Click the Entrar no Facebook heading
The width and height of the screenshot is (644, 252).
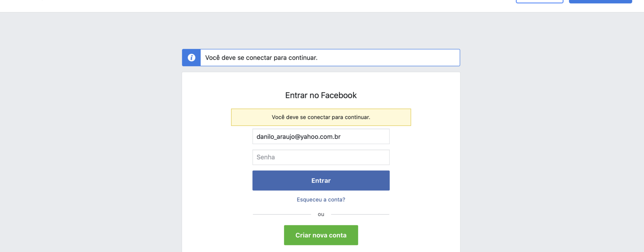321,95
